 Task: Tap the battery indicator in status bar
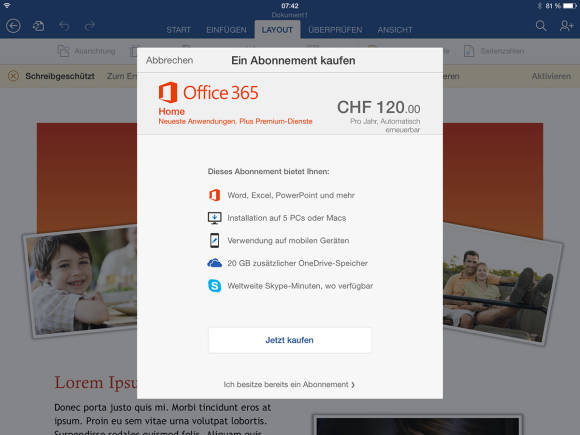click(570, 6)
